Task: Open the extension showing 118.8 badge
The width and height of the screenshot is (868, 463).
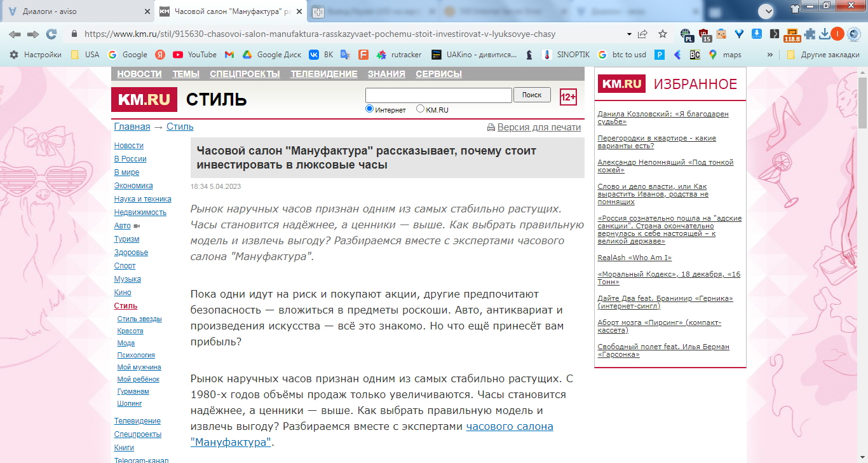Action: [x=792, y=35]
